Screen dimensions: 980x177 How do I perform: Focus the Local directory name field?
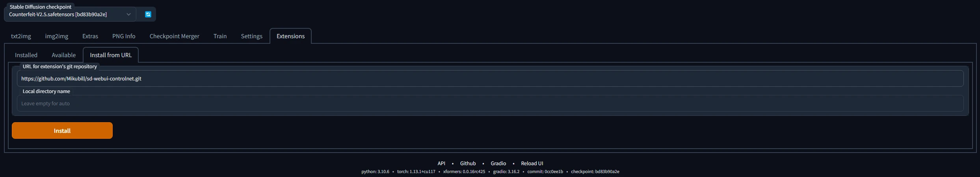click(490, 103)
